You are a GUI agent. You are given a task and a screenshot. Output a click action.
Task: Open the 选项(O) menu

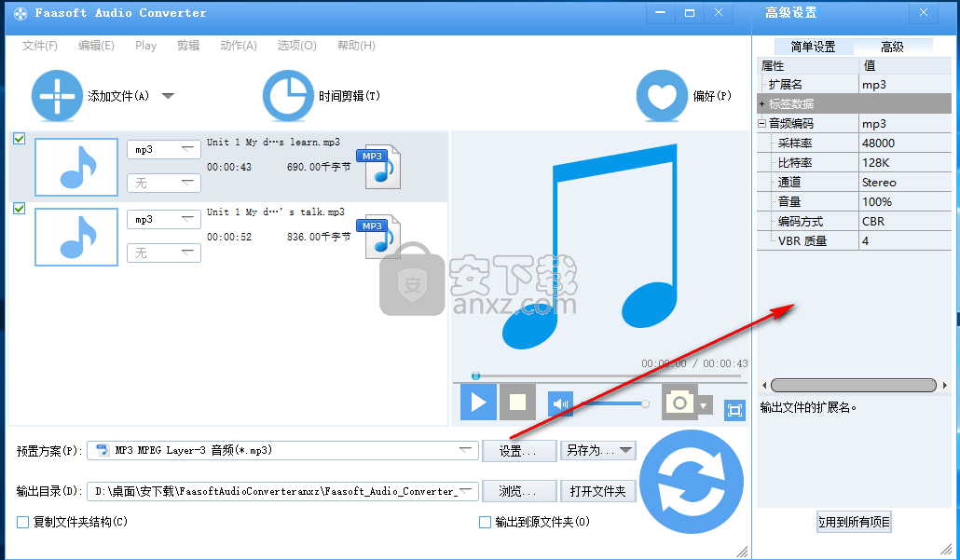pos(297,46)
